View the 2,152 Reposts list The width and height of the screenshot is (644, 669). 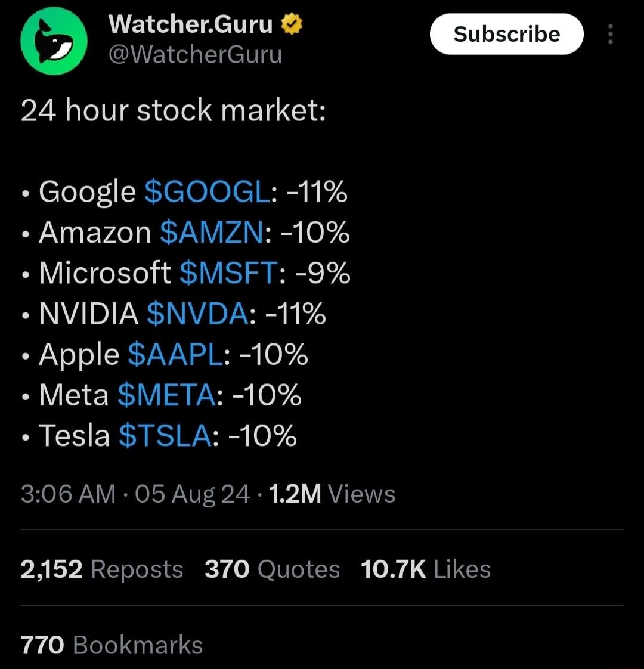point(102,569)
